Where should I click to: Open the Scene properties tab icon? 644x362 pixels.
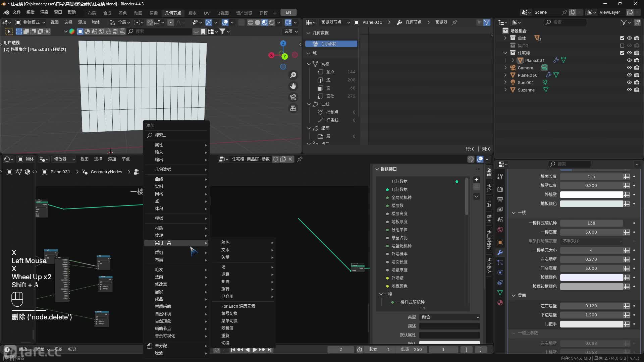tap(500, 220)
